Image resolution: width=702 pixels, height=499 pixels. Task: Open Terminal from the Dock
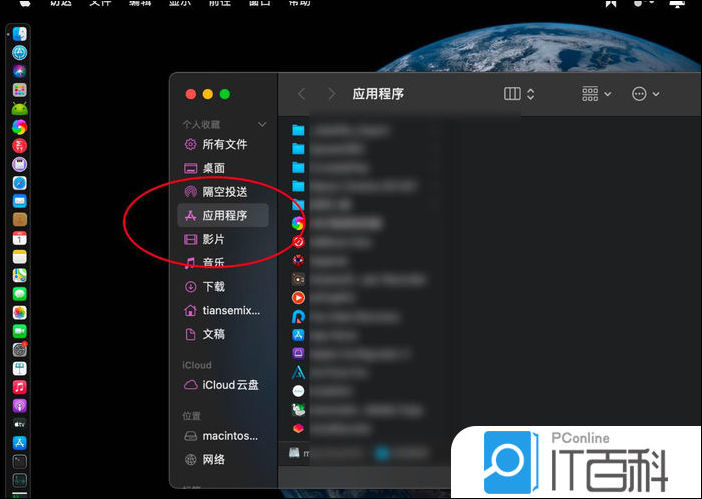point(19,461)
